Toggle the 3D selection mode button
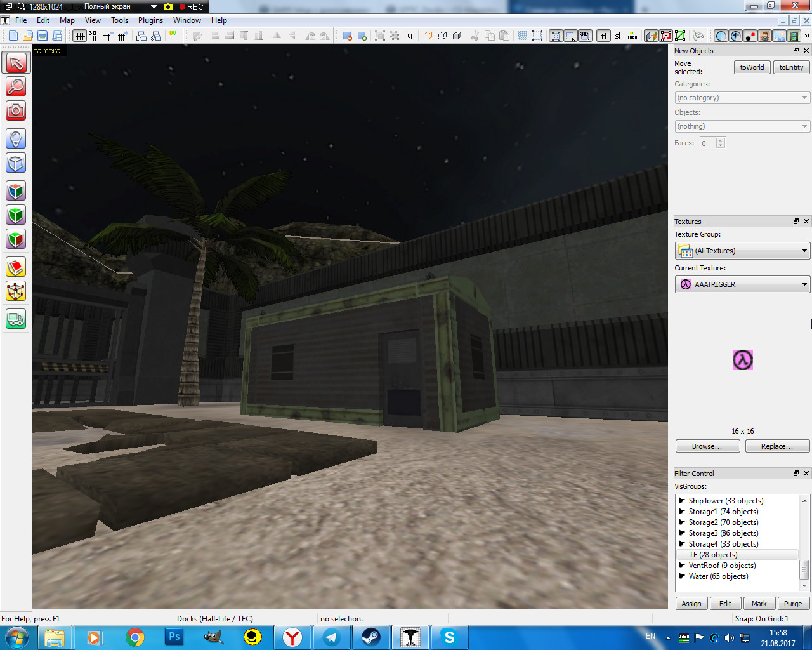 pyautogui.click(x=585, y=36)
